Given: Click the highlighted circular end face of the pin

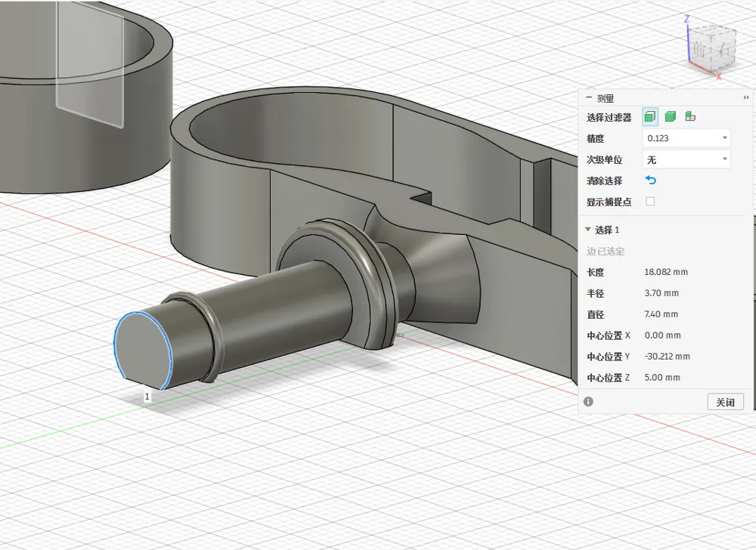Looking at the screenshot, I should tap(142, 351).
